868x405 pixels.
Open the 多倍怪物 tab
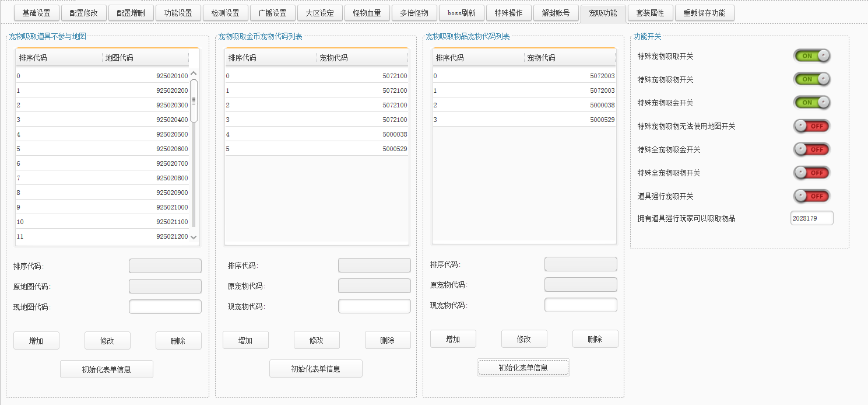[414, 13]
